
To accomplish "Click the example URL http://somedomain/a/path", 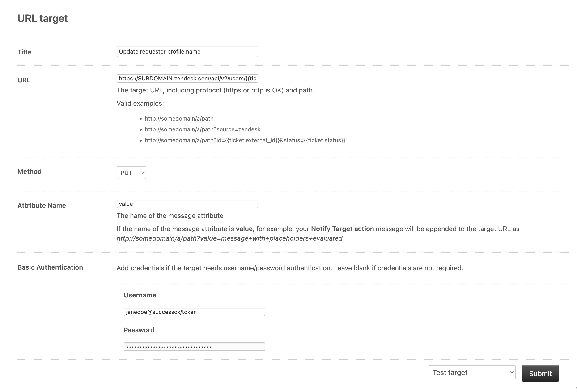I will [179, 118].
